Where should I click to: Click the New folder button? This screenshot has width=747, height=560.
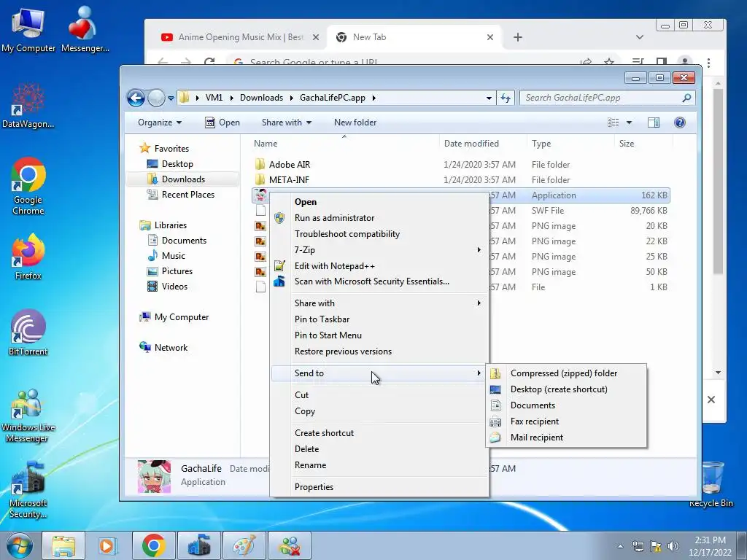coord(355,122)
